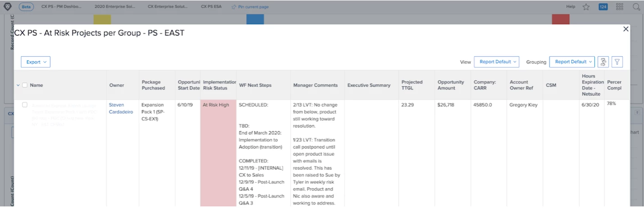Open the Export dropdown

[x=36, y=62]
